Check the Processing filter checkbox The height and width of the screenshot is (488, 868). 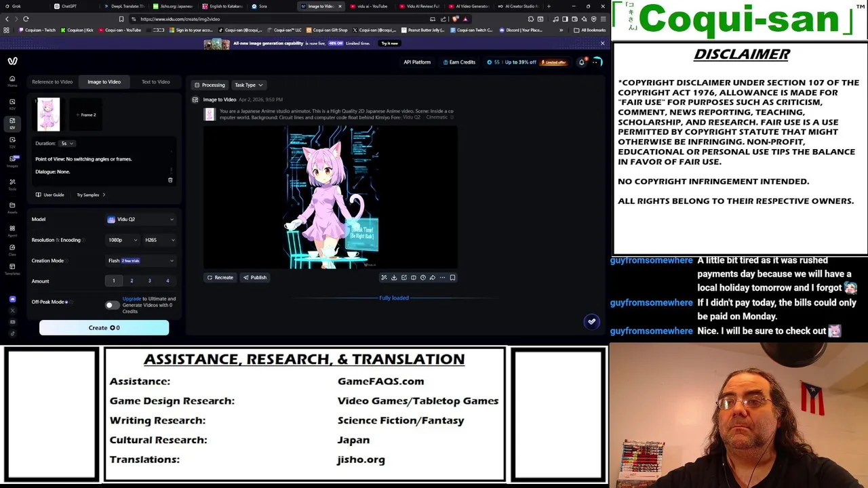197,85
